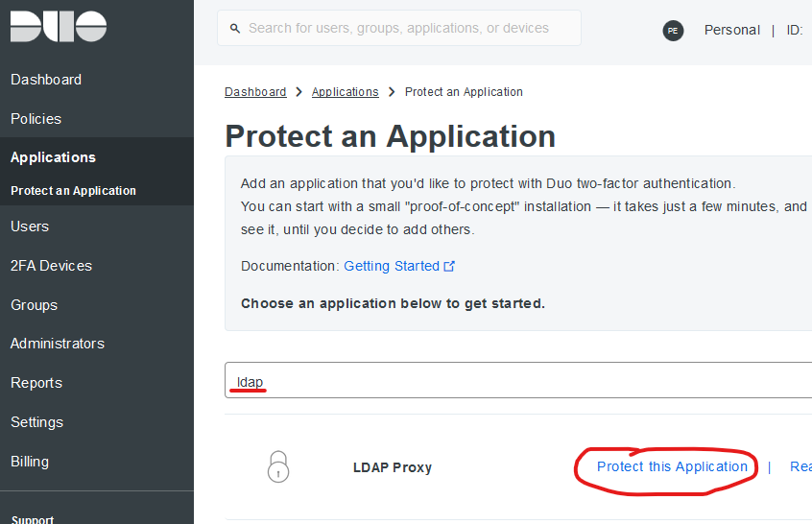The height and width of the screenshot is (524, 812).
Task: Select Protect an Application submenu item
Action: pyautogui.click(x=74, y=191)
